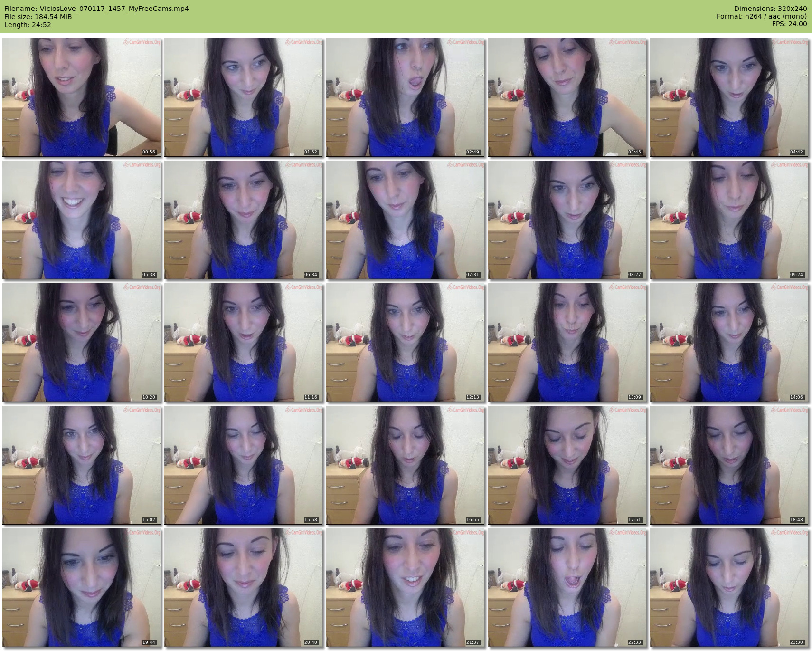Select the thumbnail labeled 07:31

tap(405, 220)
